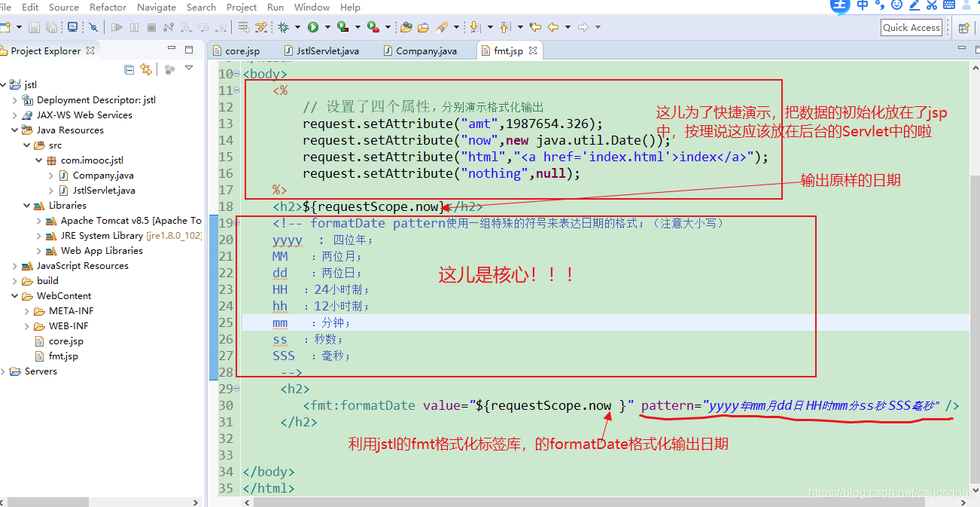The height and width of the screenshot is (507, 980).
Task: Click the Step Over icon
Action: [x=202, y=27]
